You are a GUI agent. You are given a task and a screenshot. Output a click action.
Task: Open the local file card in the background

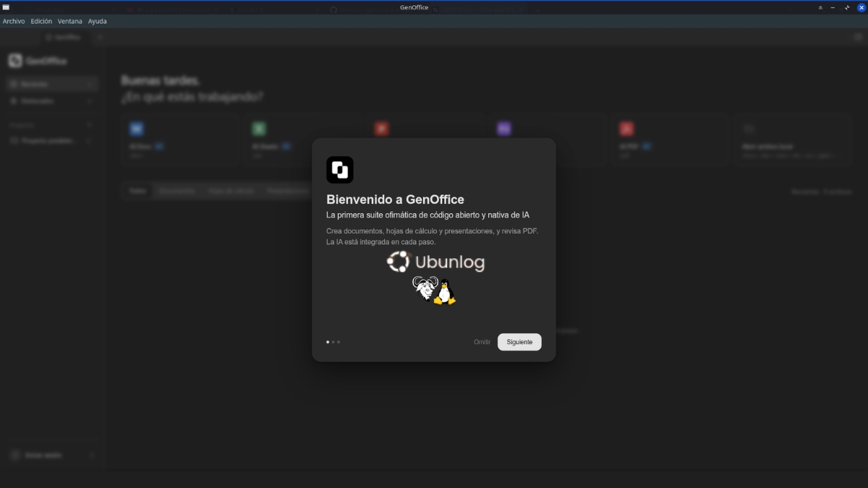[x=793, y=140]
